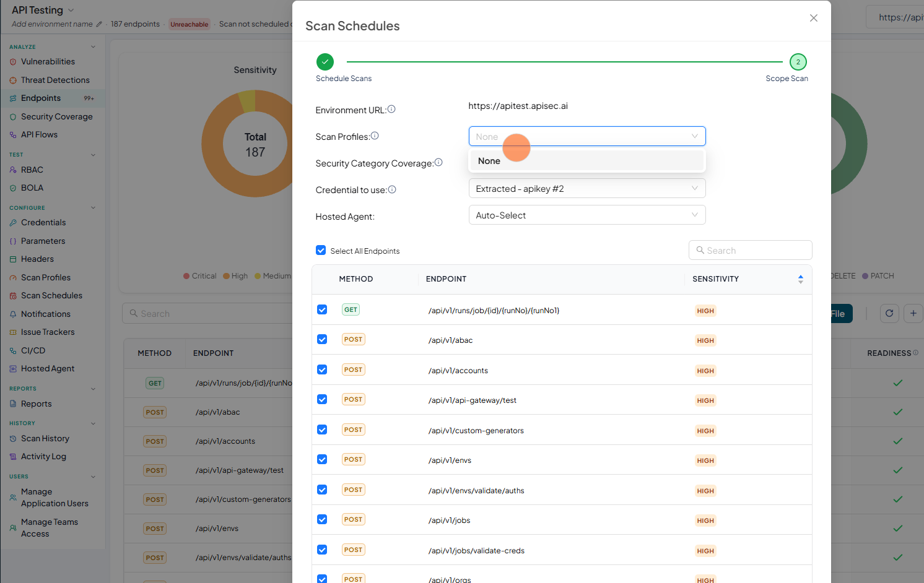Open the Credential to use dropdown

point(587,189)
